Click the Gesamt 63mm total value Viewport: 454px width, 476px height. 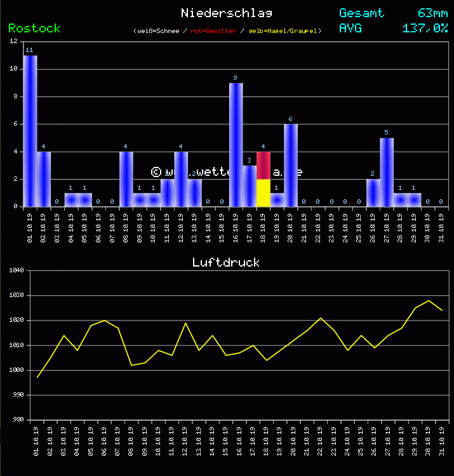[x=432, y=13]
